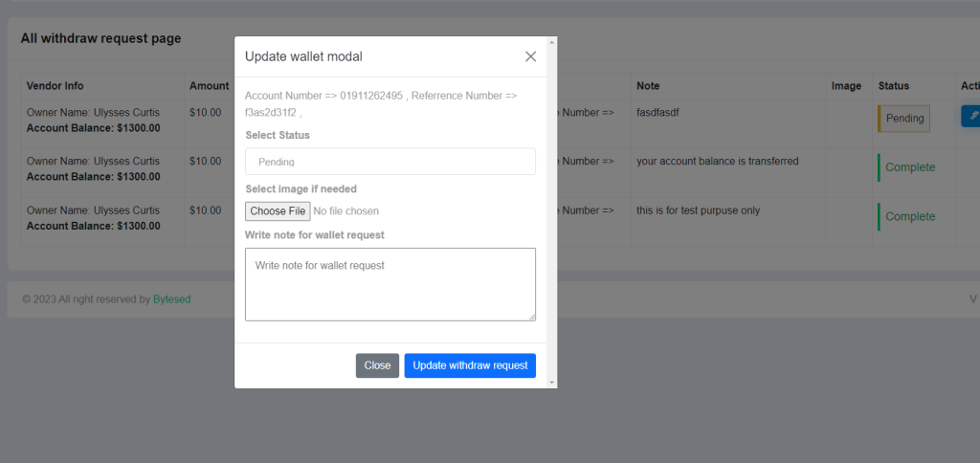Click the Amount column header

point(210,86)
